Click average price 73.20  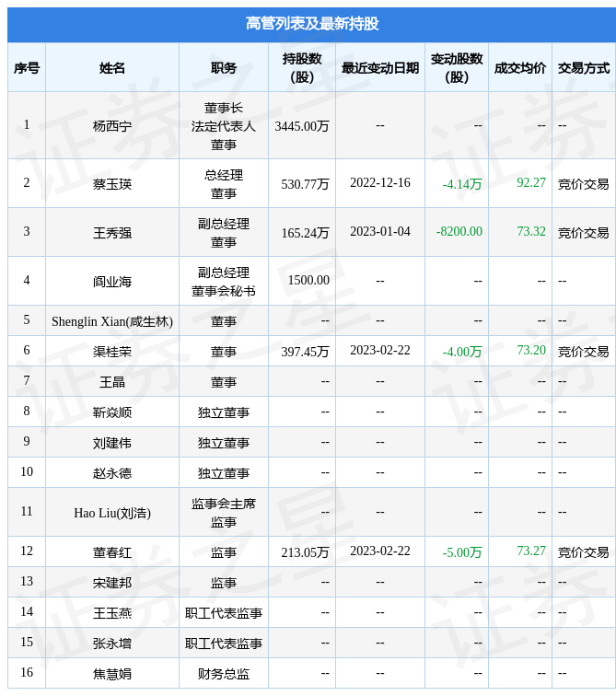(x=530, y=350)
